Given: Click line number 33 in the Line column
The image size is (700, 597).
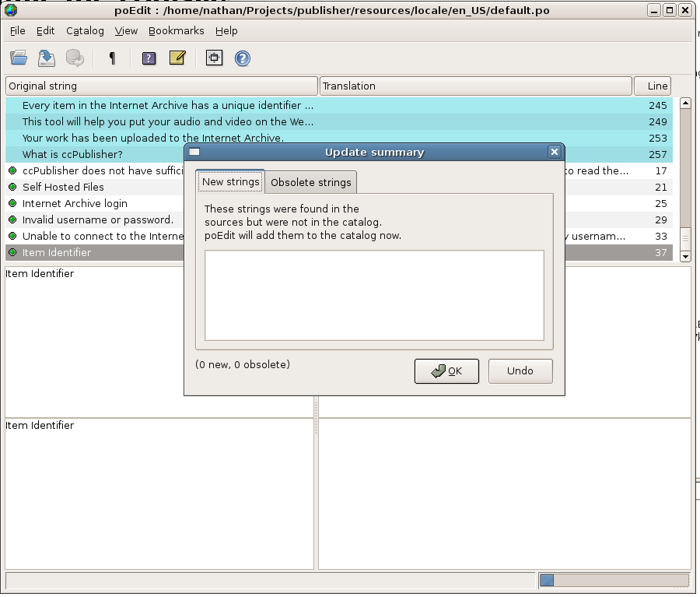Looking at the screenshot, I should point(661,236).
